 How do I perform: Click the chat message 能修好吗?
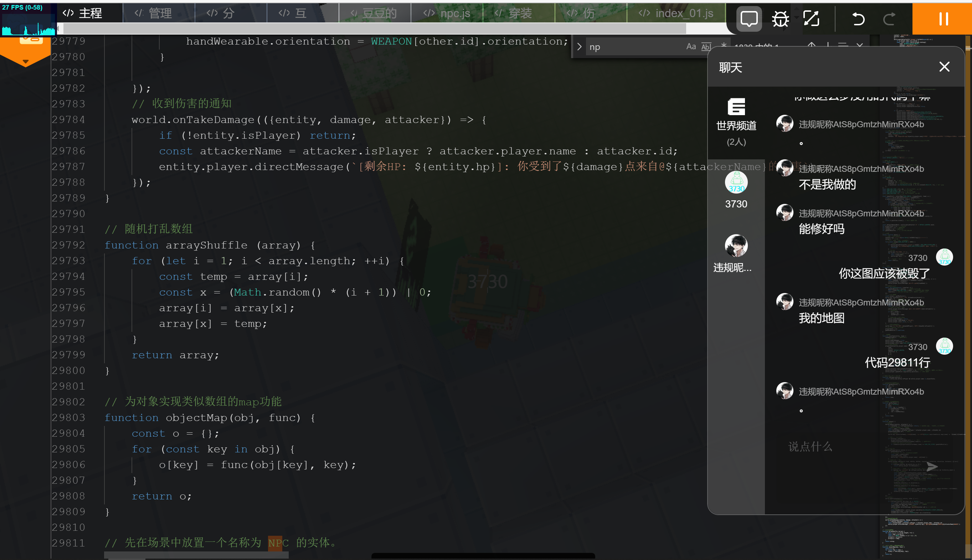[x=821, y=229]
